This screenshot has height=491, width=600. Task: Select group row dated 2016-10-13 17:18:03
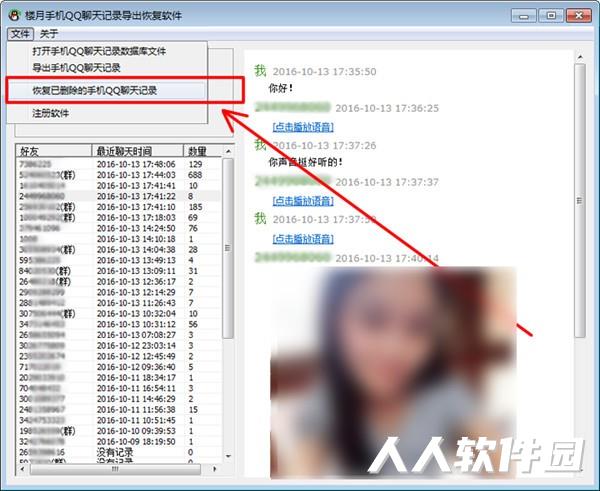coord(118,218)
